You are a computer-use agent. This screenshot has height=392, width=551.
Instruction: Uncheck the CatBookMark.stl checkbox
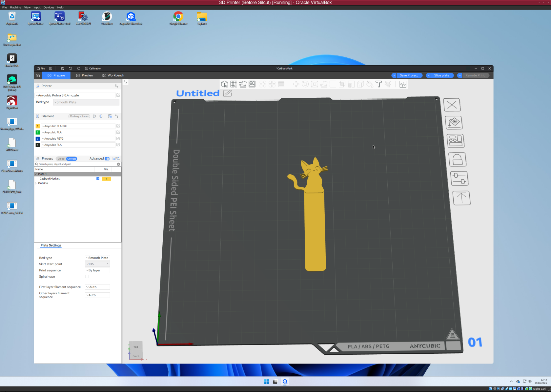pos(98,179)
